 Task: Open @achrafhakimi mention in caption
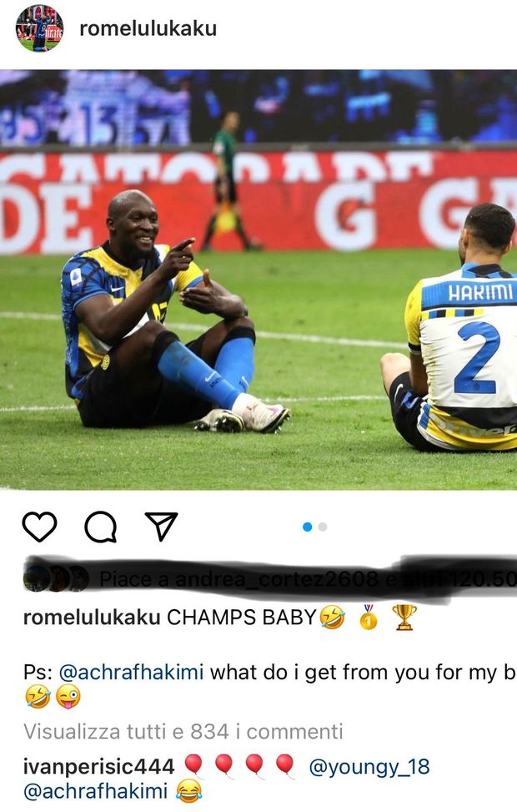(x=131, y=672)
